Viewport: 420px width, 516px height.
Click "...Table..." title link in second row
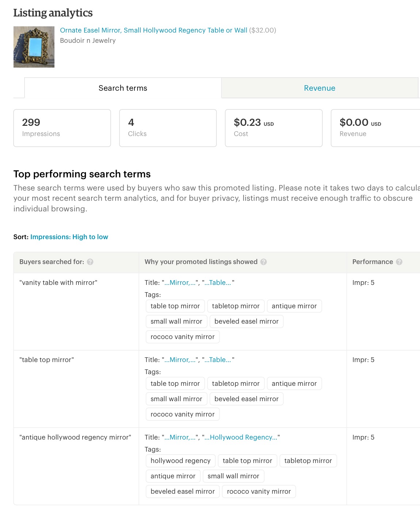(x=218, y=360)
